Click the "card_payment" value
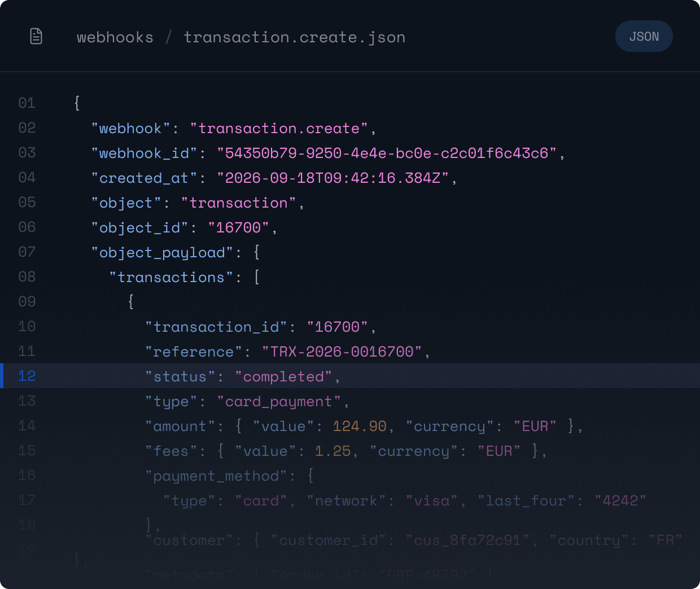 click(x=279, y=402)
